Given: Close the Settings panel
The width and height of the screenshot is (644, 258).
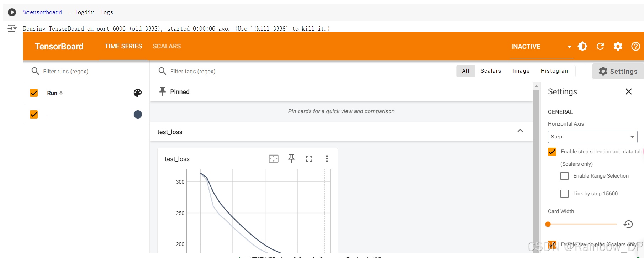Looking at the screenshot, I should 629,91.
